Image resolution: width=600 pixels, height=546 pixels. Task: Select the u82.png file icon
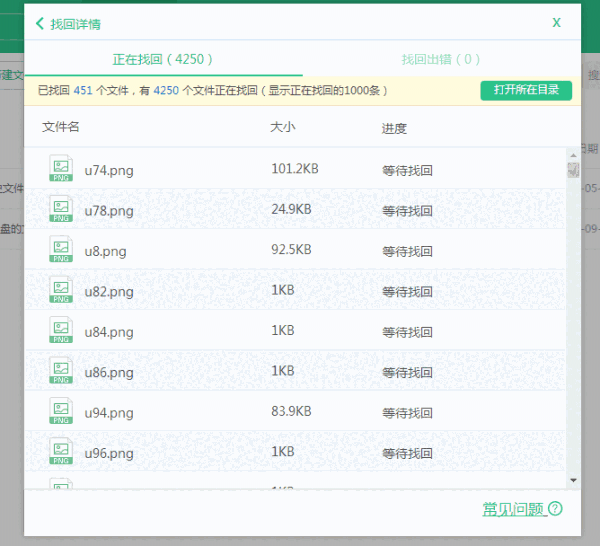(x=62, y=291)
